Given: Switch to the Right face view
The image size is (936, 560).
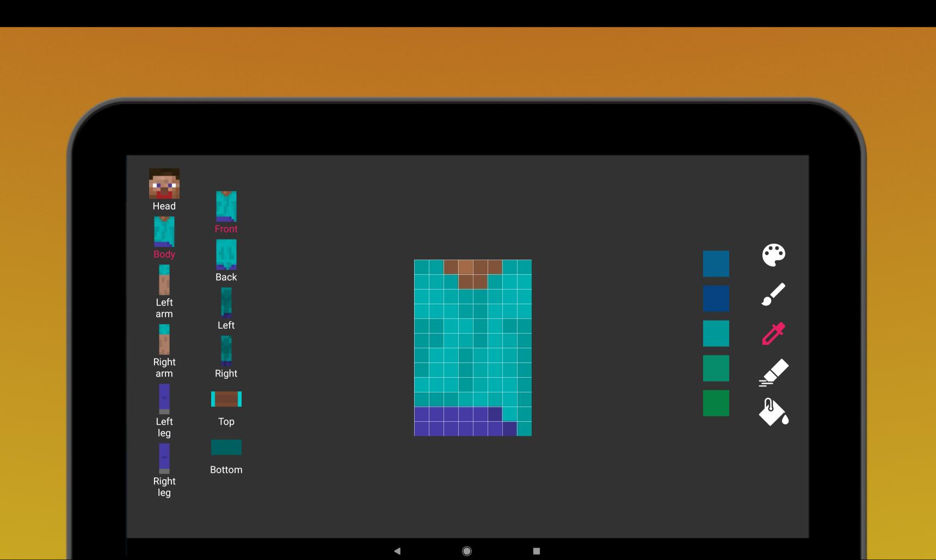Looking at the screenshot, I should pos(226,351).
